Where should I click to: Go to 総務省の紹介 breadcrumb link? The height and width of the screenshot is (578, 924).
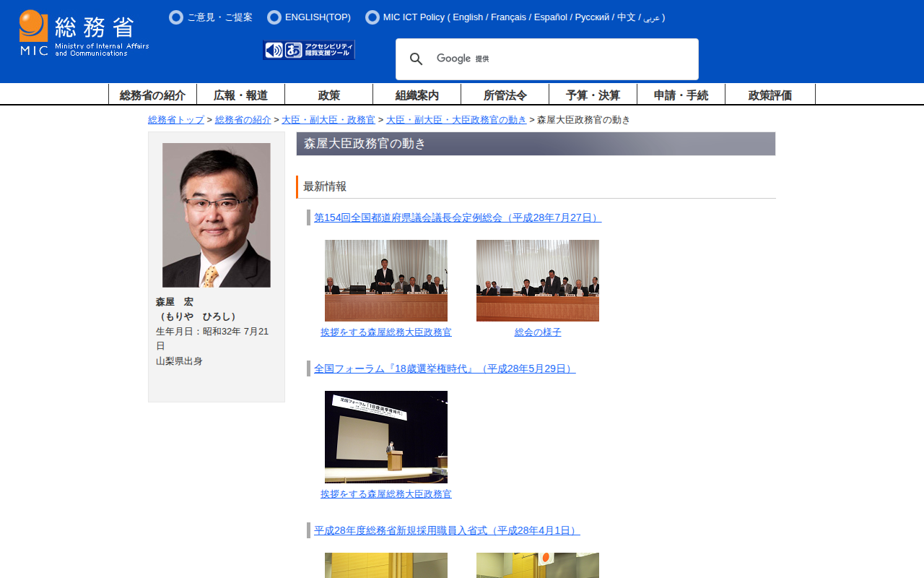[x=243, y=120]
